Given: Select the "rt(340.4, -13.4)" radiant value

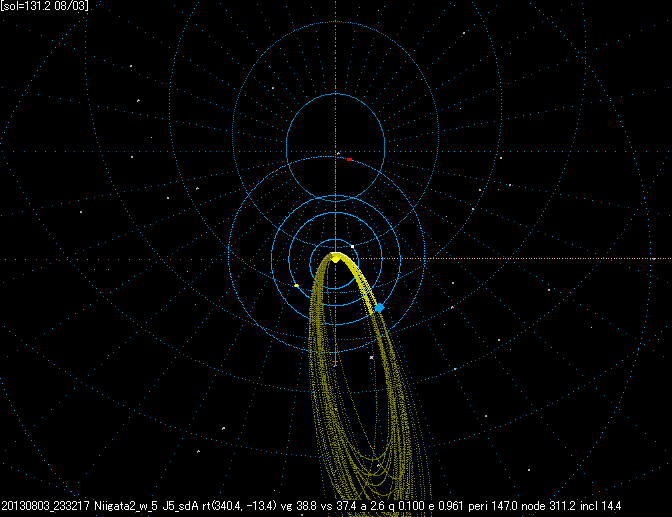Looking at the screenshot, I should [239, 506].
